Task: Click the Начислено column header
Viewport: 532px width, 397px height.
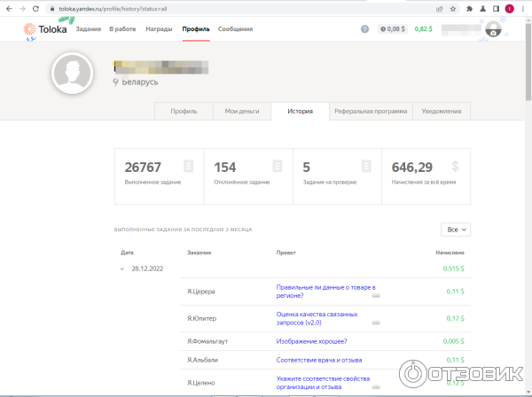Action: (x=450, y=253)
